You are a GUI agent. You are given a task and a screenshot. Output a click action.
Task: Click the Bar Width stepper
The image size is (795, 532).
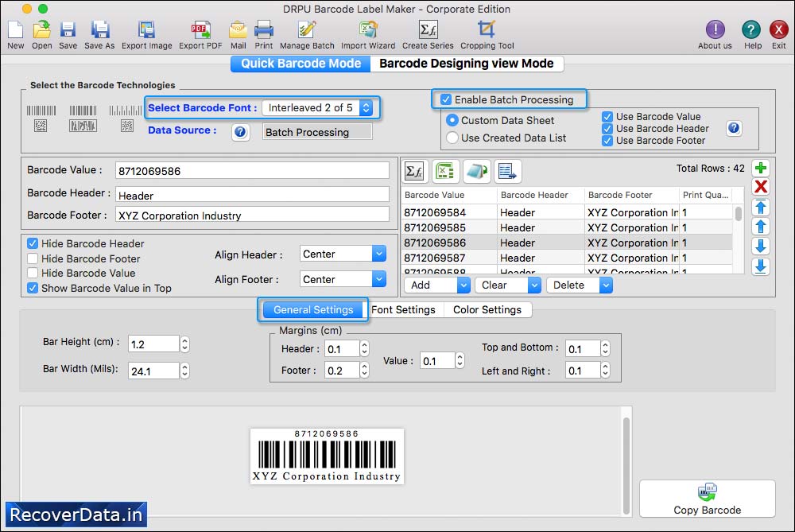(185, 371)
